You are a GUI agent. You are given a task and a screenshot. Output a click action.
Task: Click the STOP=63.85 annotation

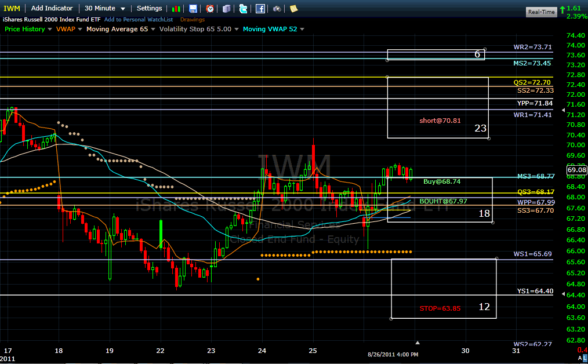pyautogui.click(x=440, y=308)
